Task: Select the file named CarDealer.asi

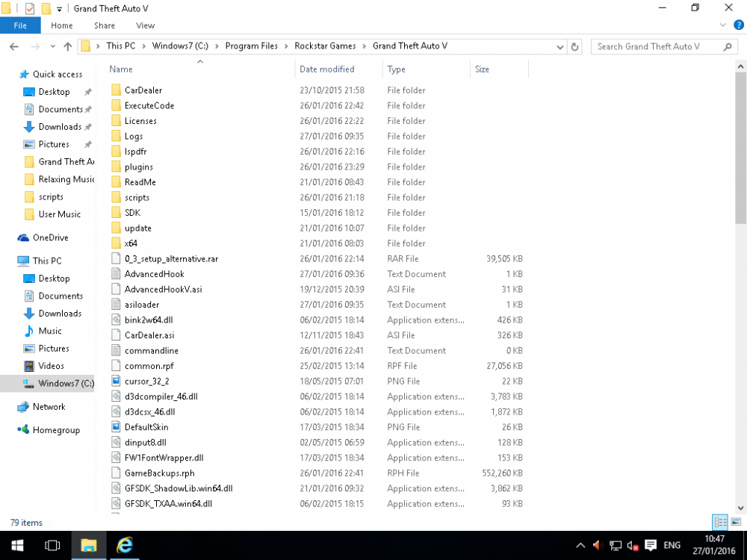Action: (x=149, y=335)
